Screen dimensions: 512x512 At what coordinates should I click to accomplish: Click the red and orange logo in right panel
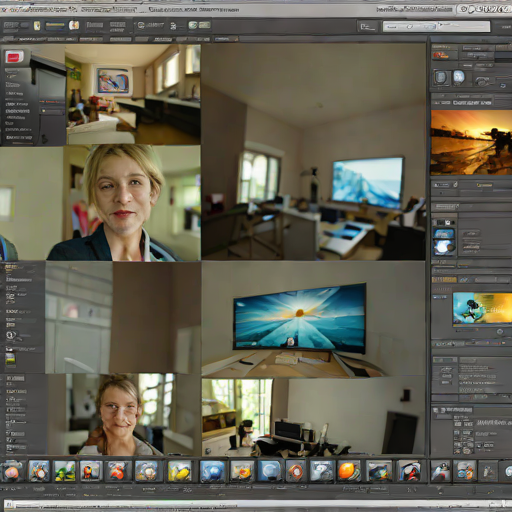pos(441,55)
